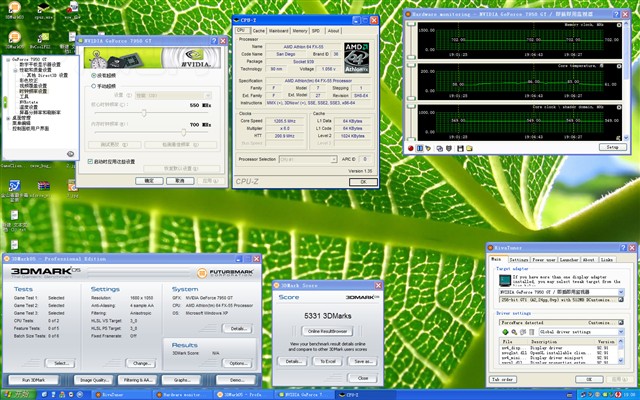Expand the desktop management tree node
Viewport: 640px width, 400px height.
(x=8, y=118)
